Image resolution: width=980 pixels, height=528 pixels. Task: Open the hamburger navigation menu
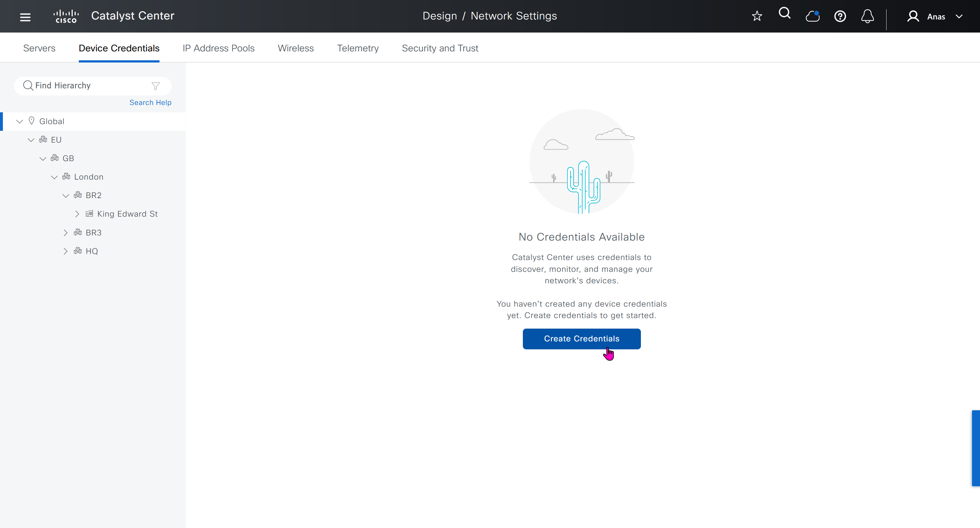click(25, 17)
